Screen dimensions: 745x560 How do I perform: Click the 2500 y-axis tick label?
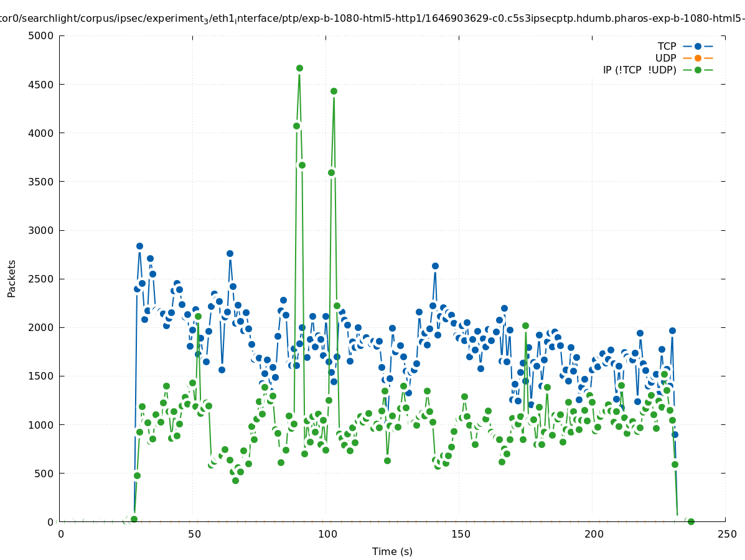41,279
